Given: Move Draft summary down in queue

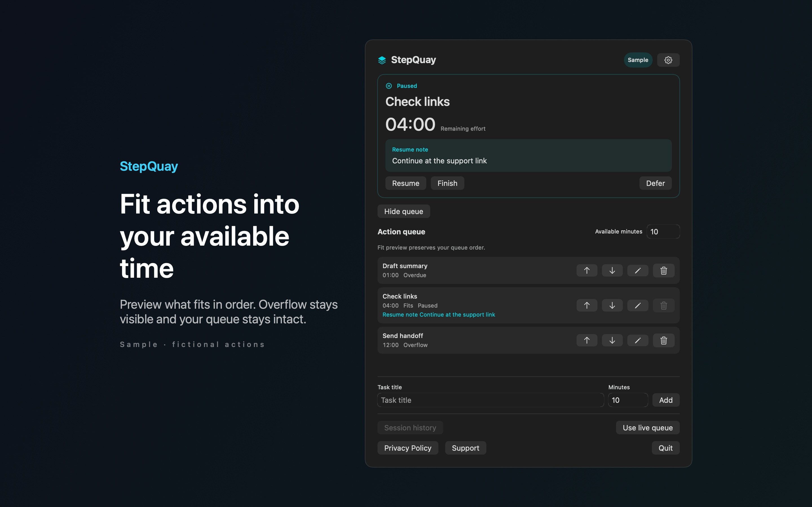Looking at the screenshot, I should coord(612,271).
